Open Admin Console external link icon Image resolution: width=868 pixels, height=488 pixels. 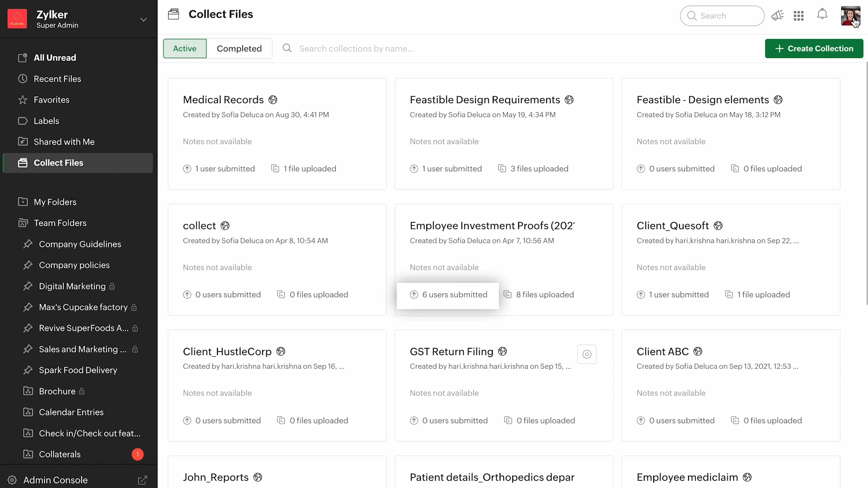pyautogui.click(x=142, y=480)
